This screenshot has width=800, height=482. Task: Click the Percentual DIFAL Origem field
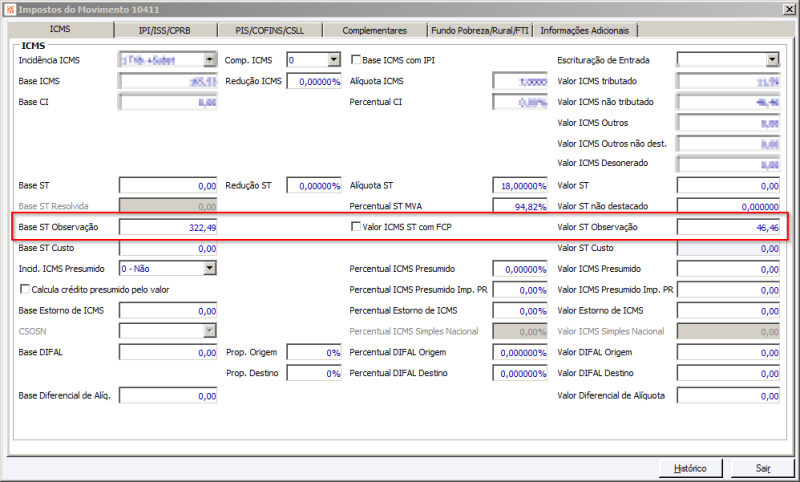click(520, 352)
